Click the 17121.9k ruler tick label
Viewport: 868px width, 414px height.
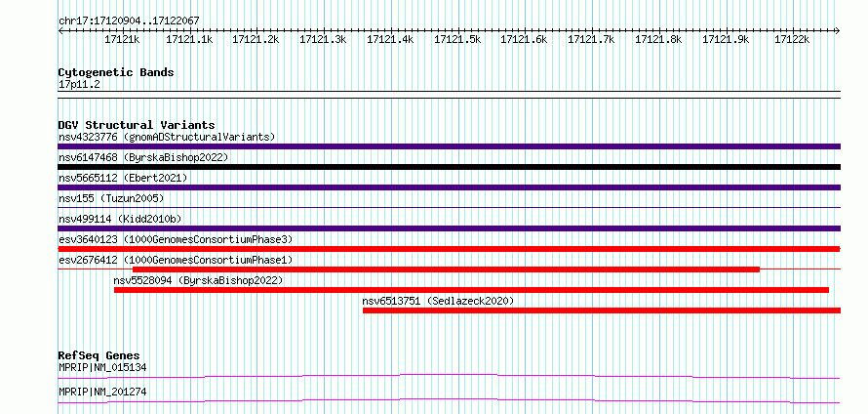(x=726, y=39)
